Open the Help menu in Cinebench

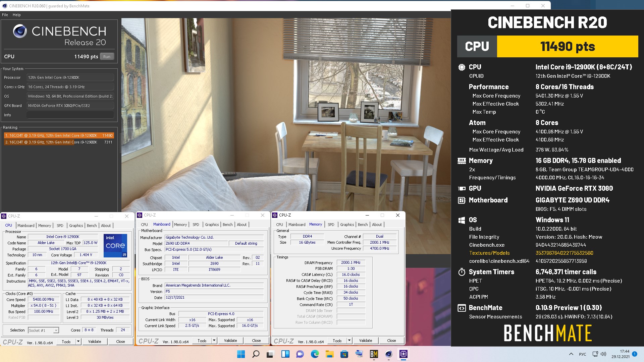pos(17,15)
